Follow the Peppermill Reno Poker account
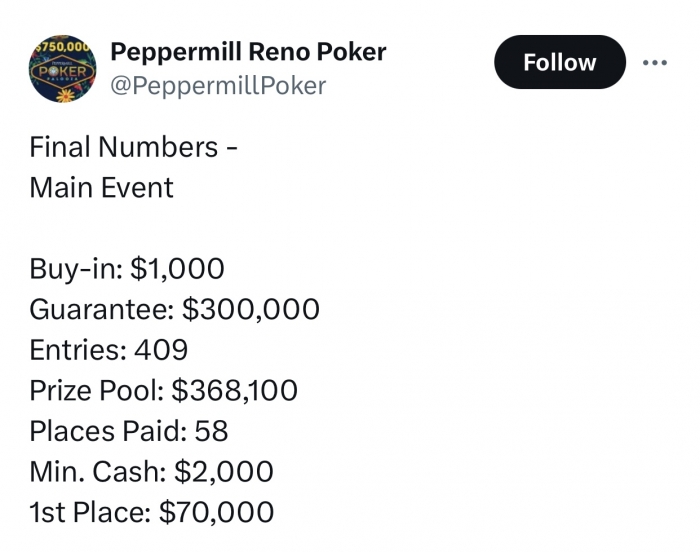 (x=560, y=62)
